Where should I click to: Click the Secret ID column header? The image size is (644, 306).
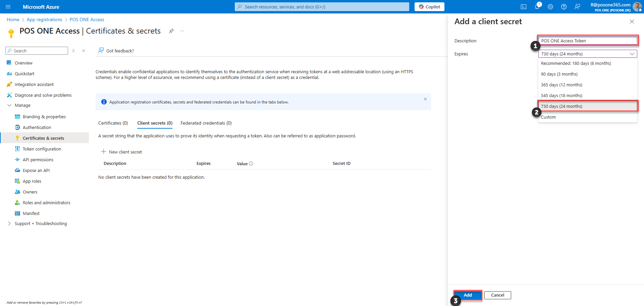(341, 164)
